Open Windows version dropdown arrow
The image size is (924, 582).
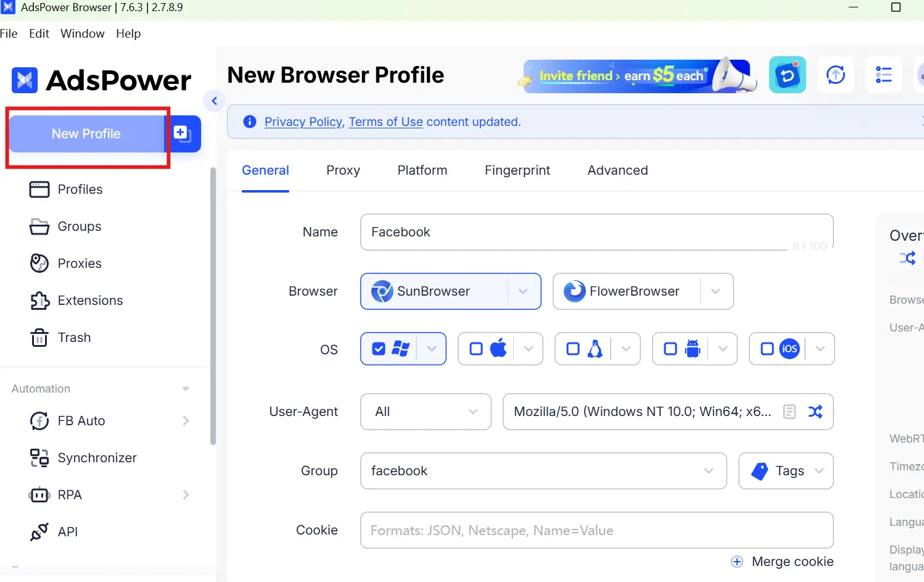[x=432, y=349]
